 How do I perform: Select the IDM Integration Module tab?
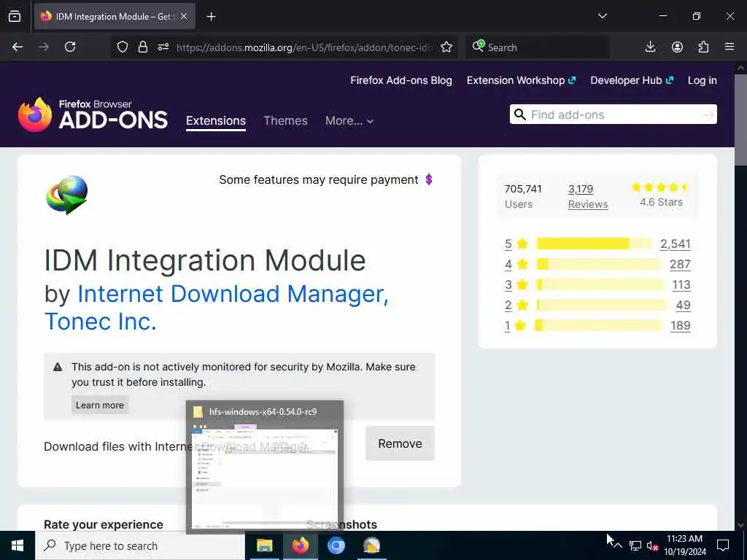coord(115,17)
